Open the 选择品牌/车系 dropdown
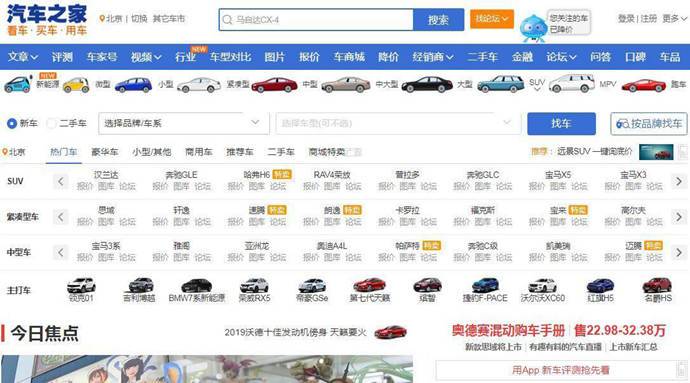 tap(184, 123)
